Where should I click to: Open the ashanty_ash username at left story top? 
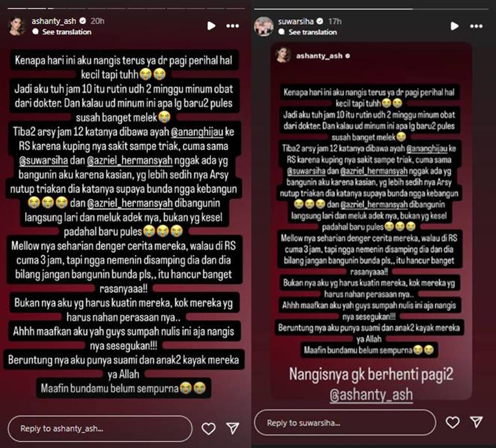[x=54, y=21]
